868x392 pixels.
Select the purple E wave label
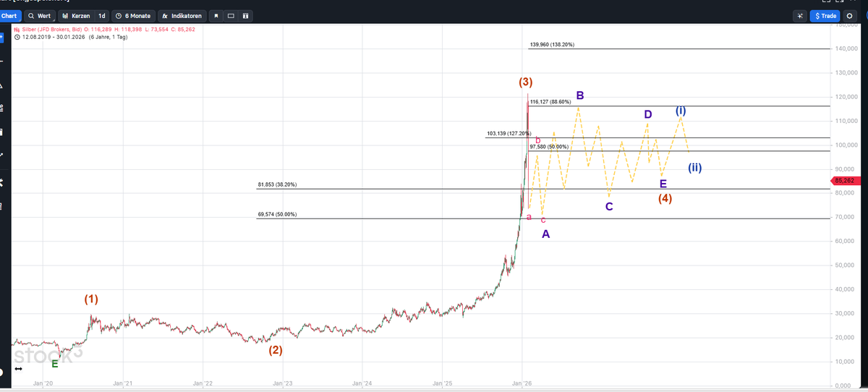(663, 183)
